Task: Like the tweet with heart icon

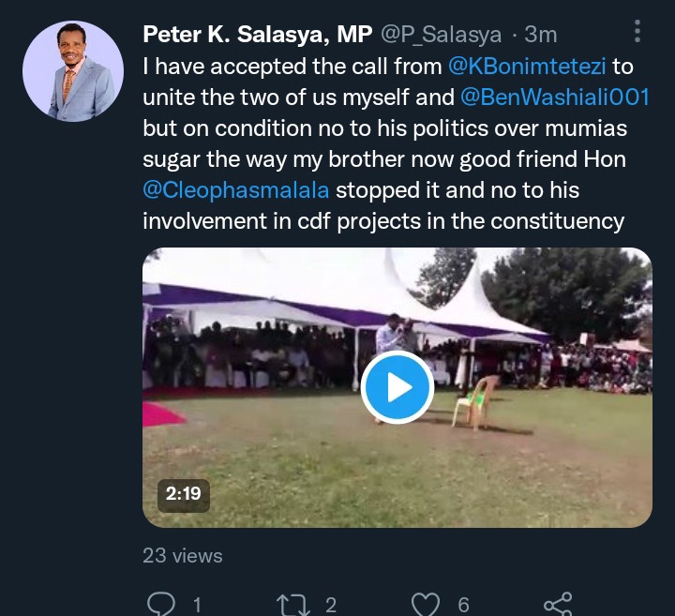Action: (426, 605)
